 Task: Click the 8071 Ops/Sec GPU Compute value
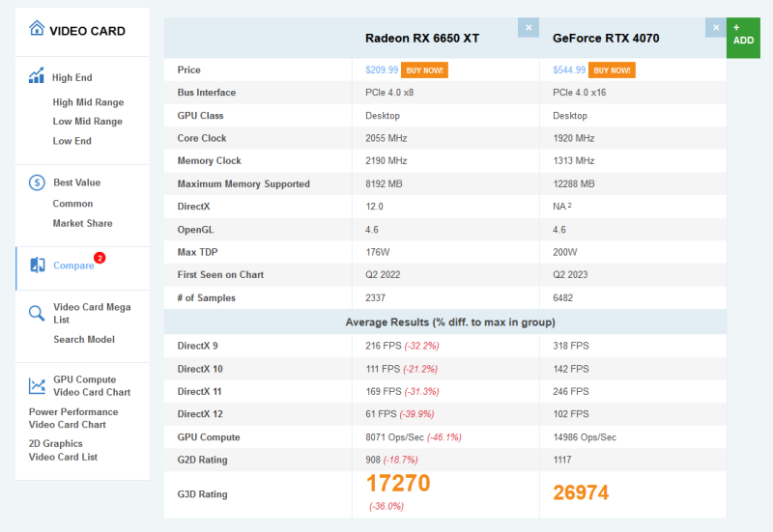[x=394, y=437]
